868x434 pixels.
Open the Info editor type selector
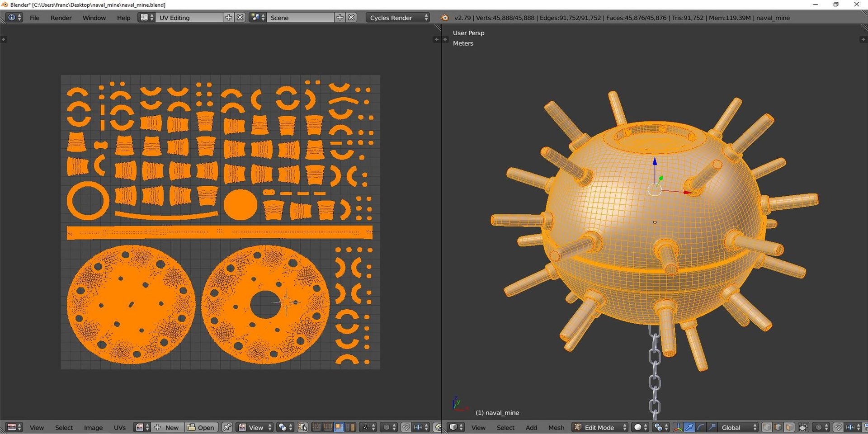coord(14,18)
